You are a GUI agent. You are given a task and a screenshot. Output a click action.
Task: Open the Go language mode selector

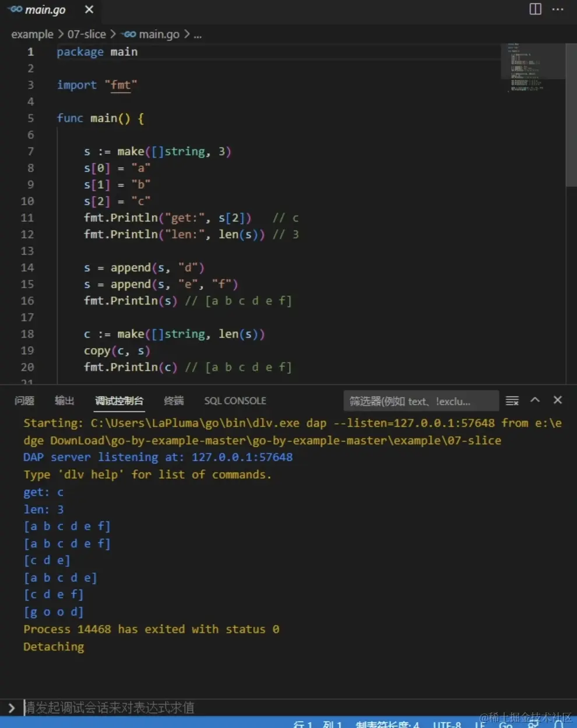[506, 724]
